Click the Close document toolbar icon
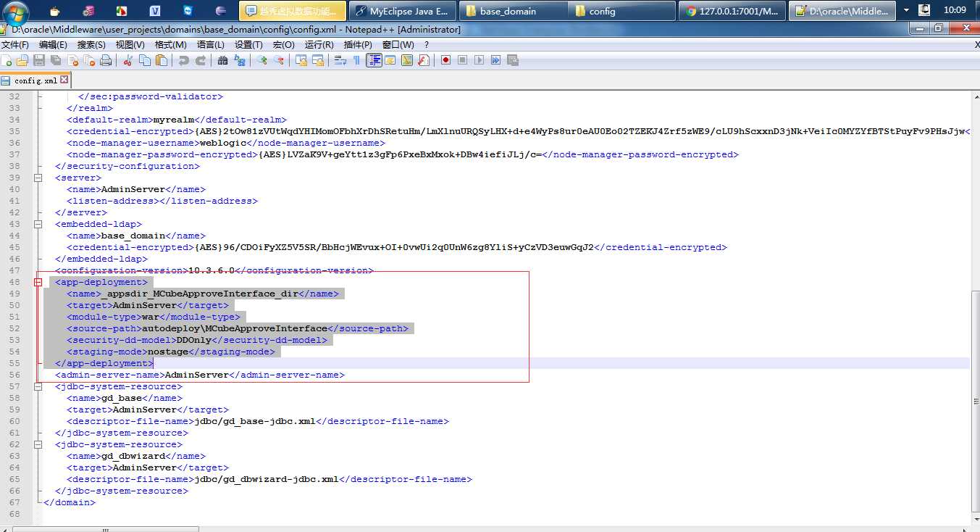The height and width of the screenshot is (532, 980). (72, 60)
